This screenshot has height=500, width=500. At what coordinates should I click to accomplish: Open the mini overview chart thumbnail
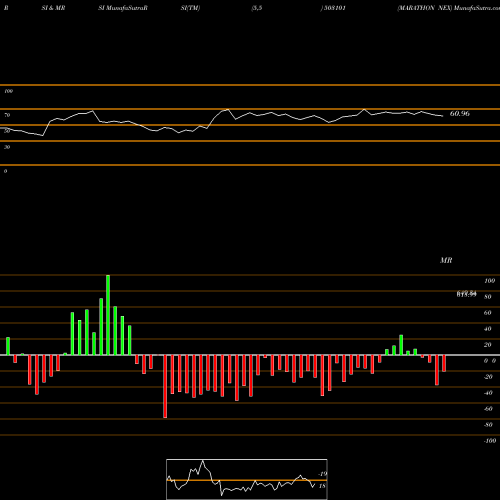pyautogui.click(x=247, y=479)
